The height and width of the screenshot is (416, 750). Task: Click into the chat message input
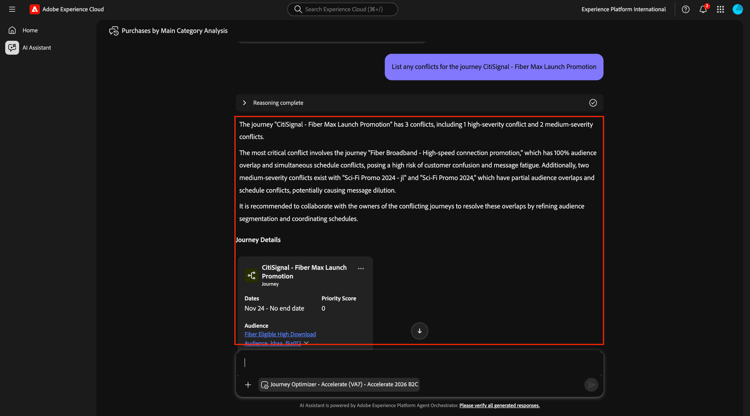[x=419, y=362]
